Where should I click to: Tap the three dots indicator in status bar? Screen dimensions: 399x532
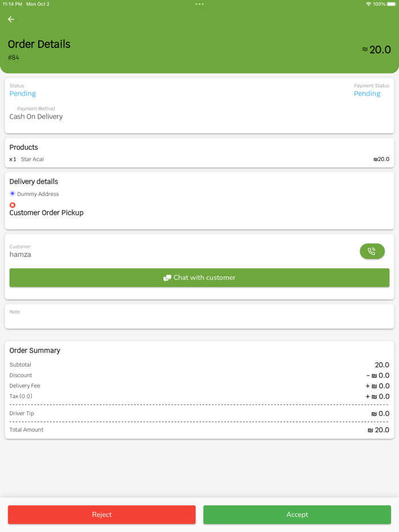pyautogui.click(x=199, y=4)
